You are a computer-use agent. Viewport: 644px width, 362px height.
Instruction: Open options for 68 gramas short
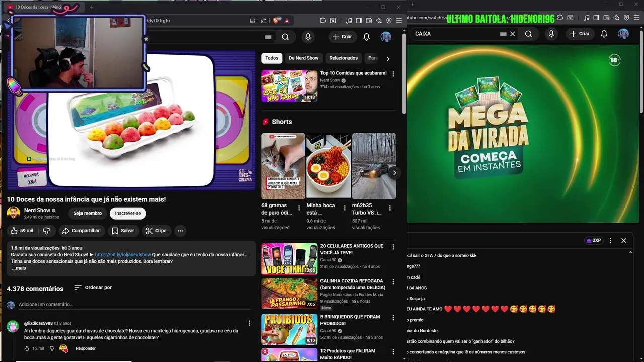click(x=299, y=208)
